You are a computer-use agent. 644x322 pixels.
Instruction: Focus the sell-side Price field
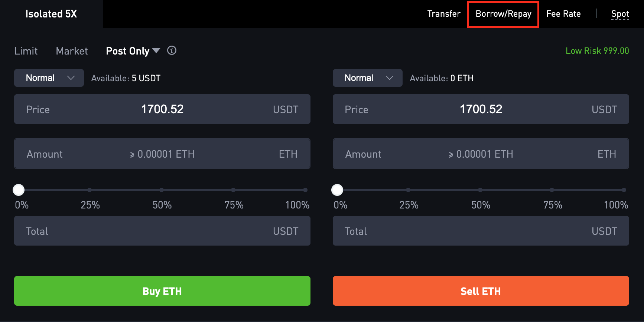click(481, 109)
